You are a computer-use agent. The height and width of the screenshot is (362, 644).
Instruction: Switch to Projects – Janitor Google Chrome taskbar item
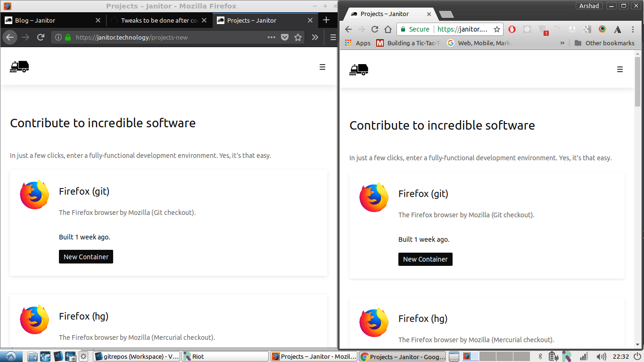[x=402, y=356]
